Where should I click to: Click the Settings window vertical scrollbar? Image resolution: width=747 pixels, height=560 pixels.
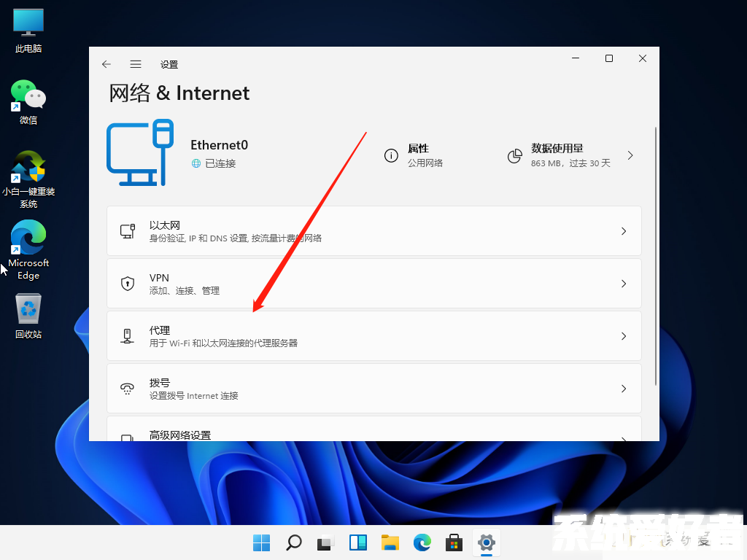tap(657, 255)
